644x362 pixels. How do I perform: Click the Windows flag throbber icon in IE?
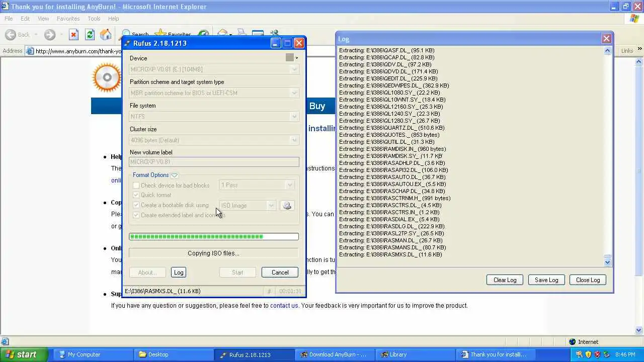pos(634,19)
